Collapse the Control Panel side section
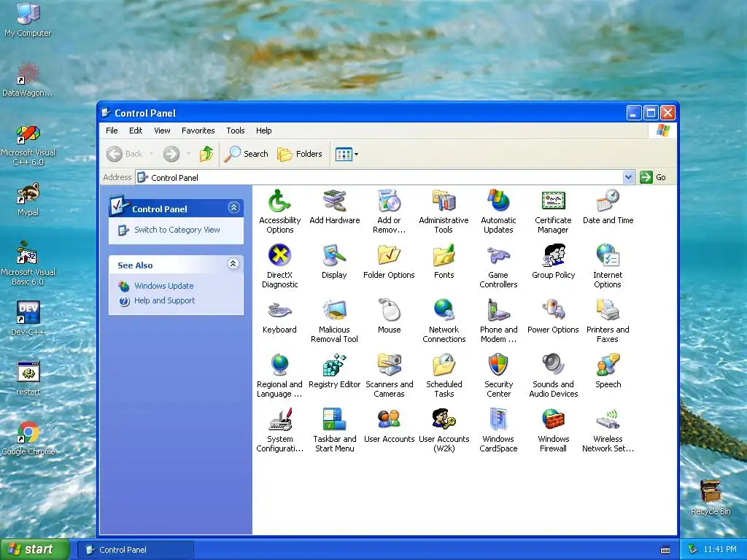 (233, 208)
